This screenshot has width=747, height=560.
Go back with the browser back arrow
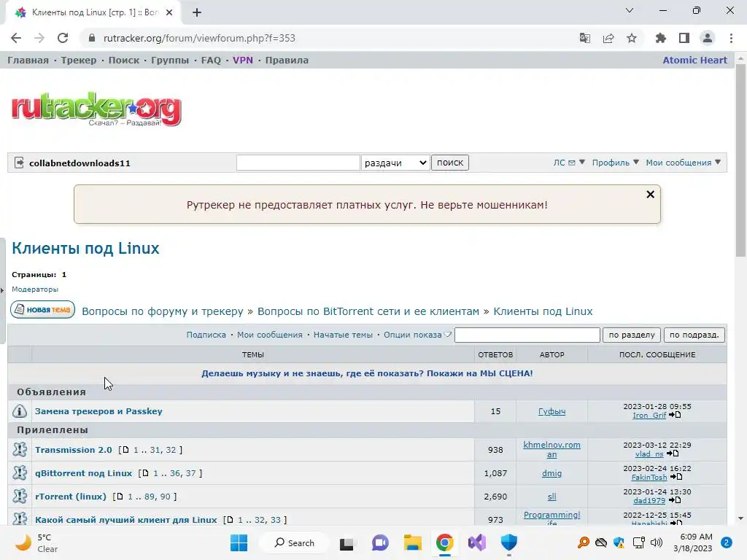(16, 38)
